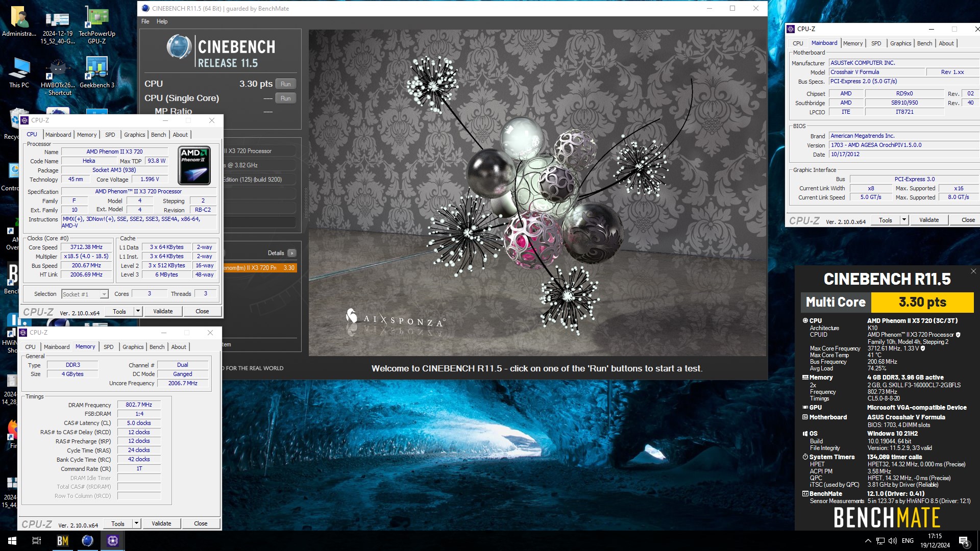Click Tools button in CPU-Z CPU window
This screenshot has height=551, width=980.
click(x=119, y=311)
